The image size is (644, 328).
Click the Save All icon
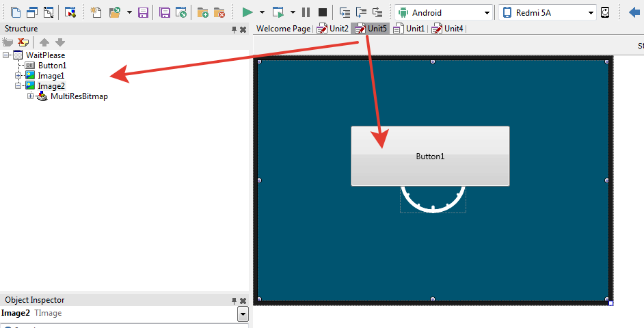coord(165,12)
